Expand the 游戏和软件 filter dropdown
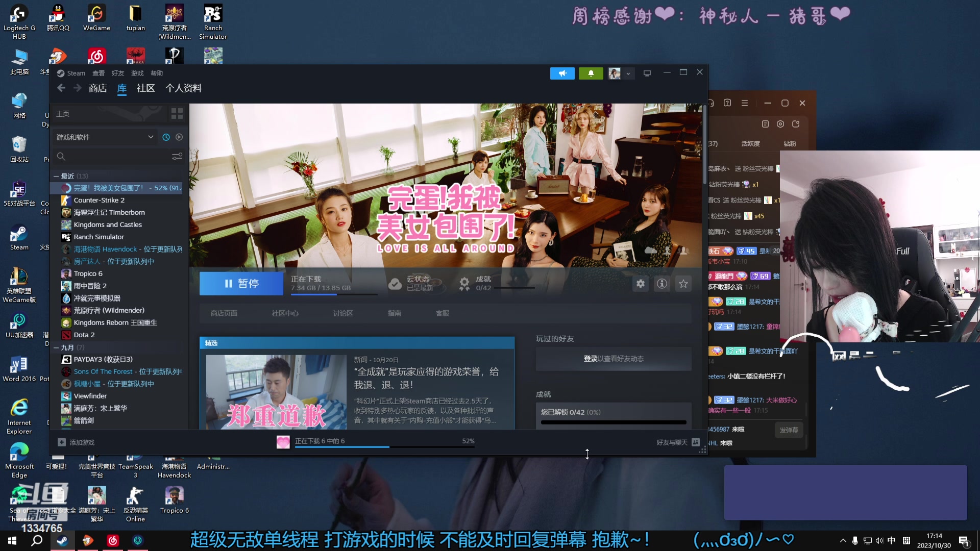 pos(105,137)
